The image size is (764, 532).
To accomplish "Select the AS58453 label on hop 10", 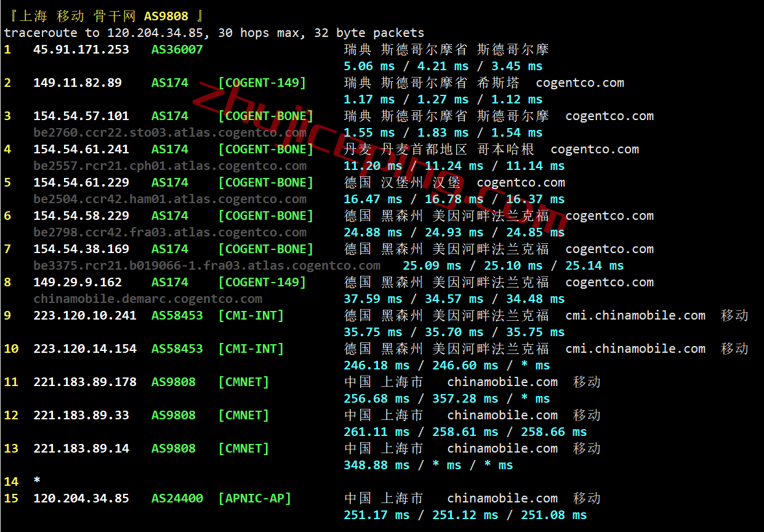I will (177, 349).
